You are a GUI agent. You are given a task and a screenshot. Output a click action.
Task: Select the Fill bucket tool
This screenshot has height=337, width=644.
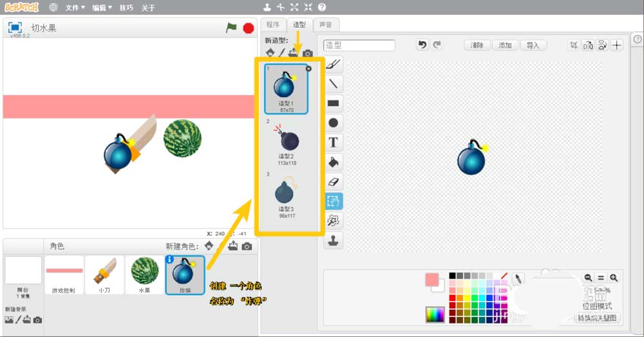click(333, 162)
